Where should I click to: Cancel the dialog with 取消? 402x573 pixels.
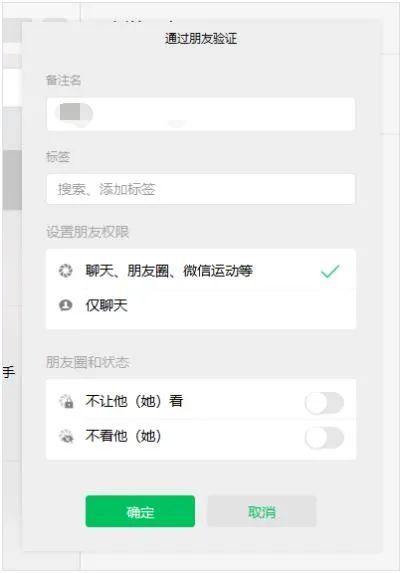(262, 511)
